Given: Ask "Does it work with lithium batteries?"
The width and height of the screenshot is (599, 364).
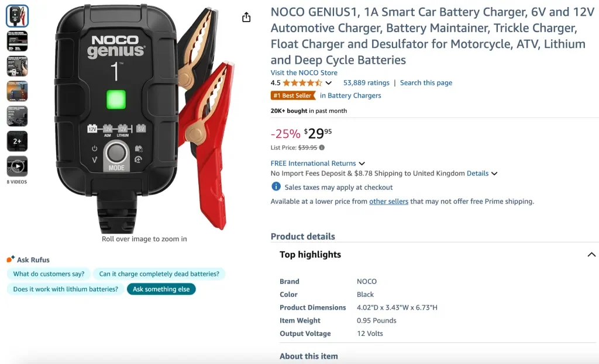Looking at the screenshot, I should point(65,289).
